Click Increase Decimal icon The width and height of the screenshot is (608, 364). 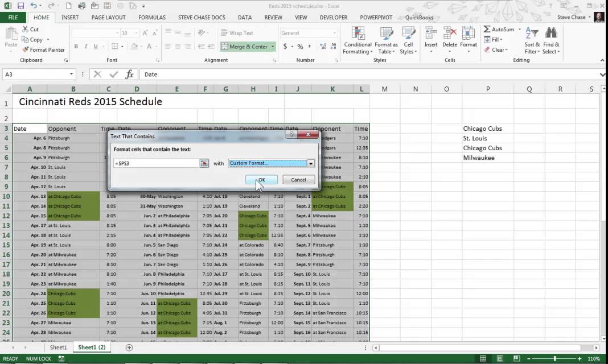click(x=323, y=47)
